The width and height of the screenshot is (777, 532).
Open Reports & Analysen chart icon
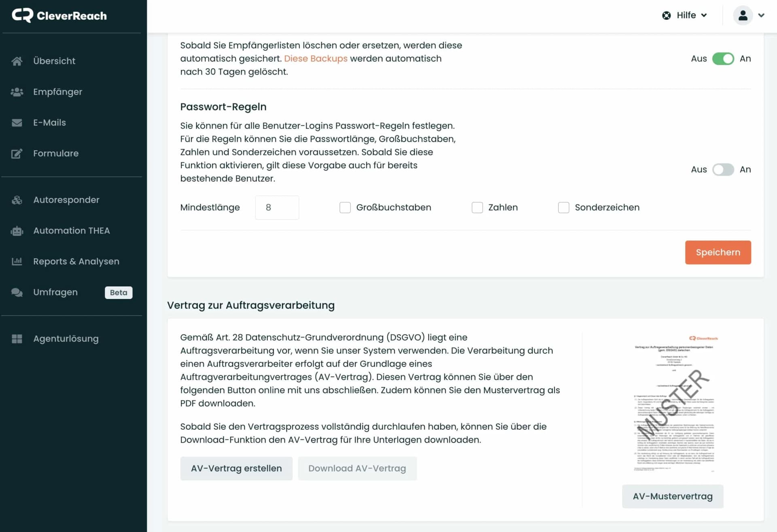click(x=16, y=261)
